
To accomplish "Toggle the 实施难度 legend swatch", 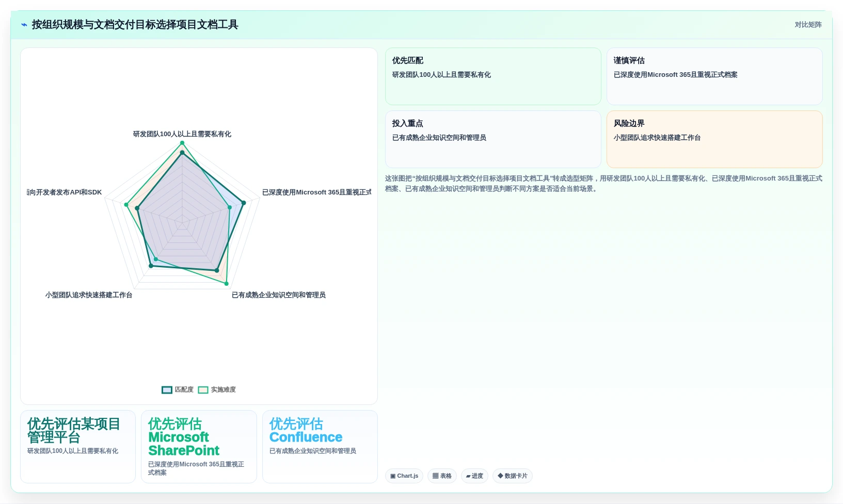I will point(203,390).
